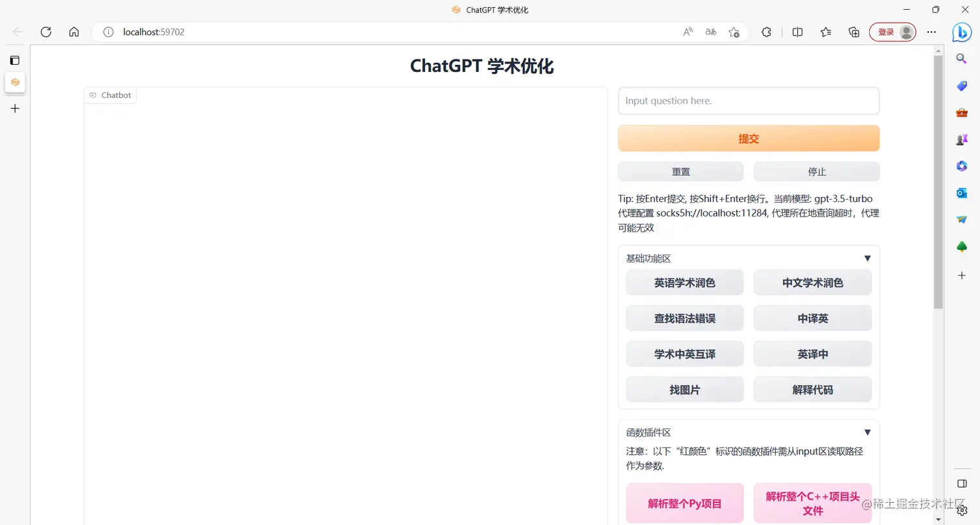Open Microsoft 365 sidebar icon

click(x=962, y=167)
